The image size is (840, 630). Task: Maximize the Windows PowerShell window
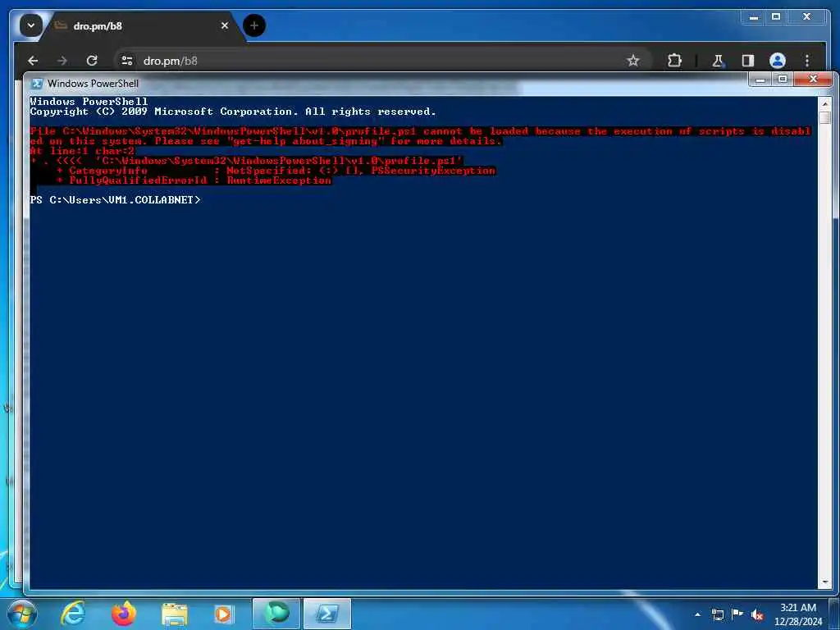tap(782, 80)
